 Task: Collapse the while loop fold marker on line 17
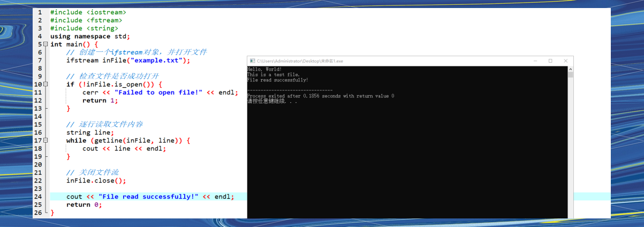click(x=46, y=141)
